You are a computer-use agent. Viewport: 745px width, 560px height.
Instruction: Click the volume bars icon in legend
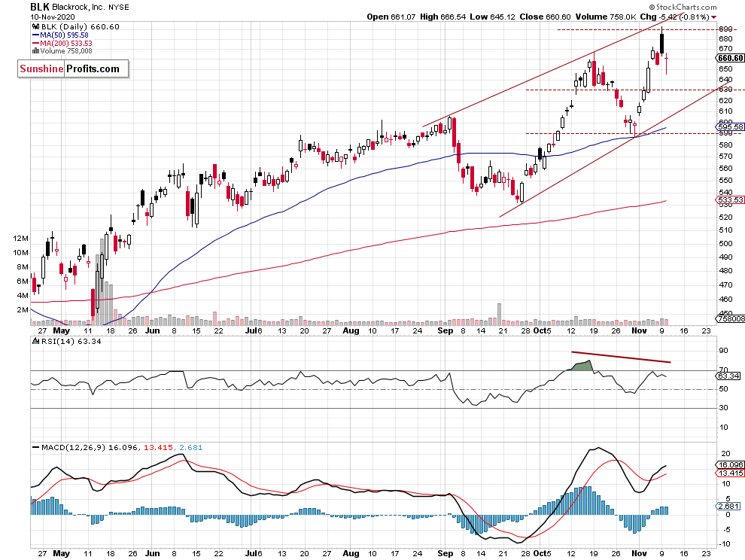[x=35, y=51]
